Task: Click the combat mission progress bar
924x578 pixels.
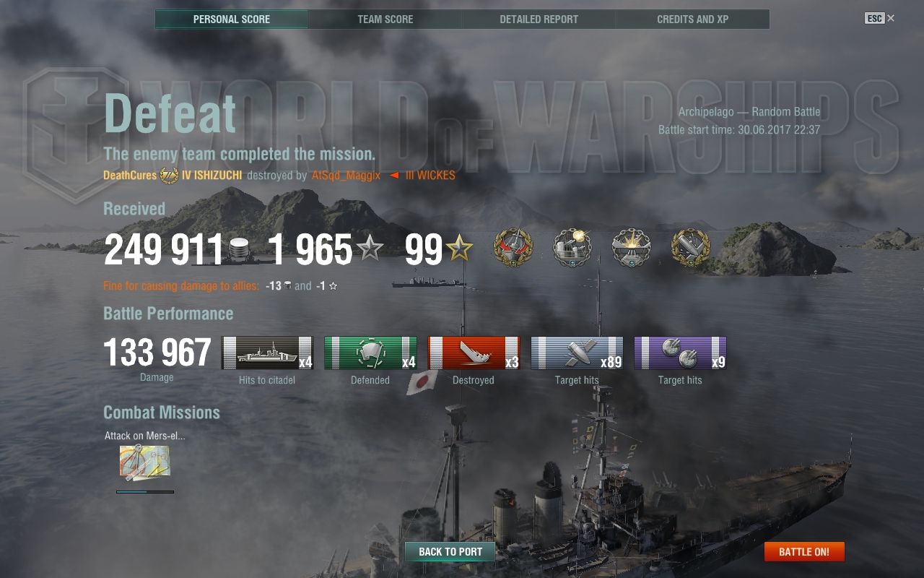Action: click(145, 492)
